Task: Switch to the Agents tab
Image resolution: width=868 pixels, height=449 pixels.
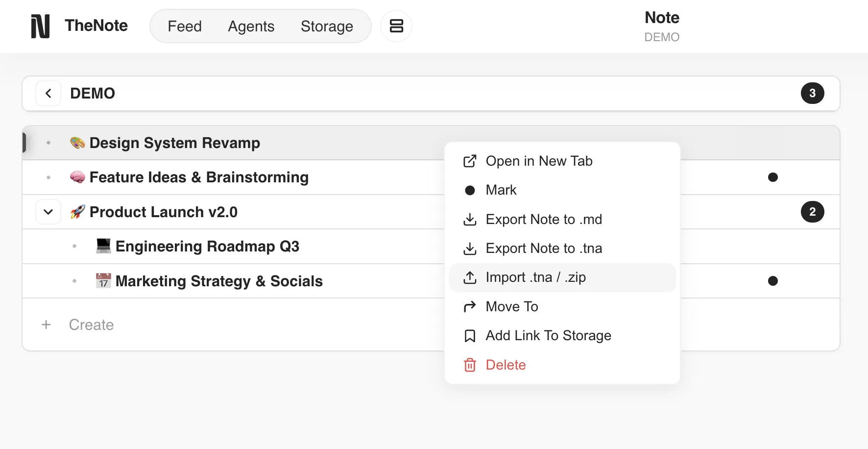Action: pyautogui.click(x=251, y=26)
